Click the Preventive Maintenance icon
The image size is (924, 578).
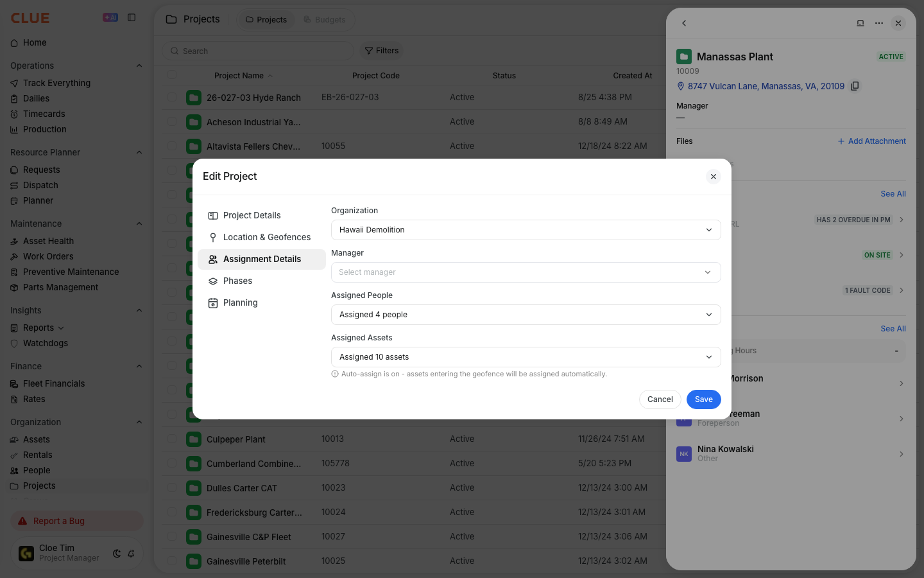(x=14, y=272)
